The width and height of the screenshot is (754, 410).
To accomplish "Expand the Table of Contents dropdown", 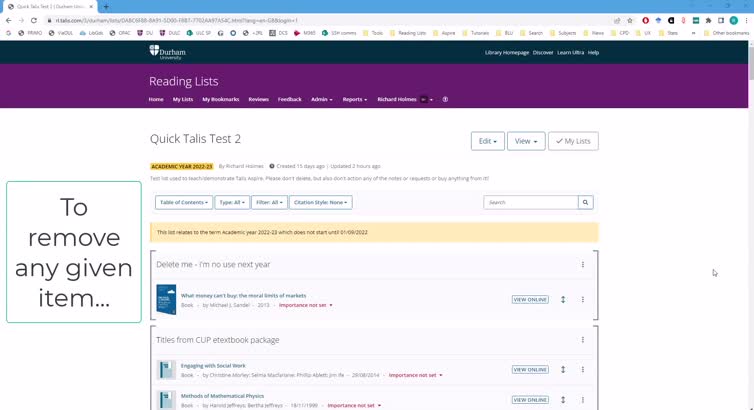I will tap(183, 202).
